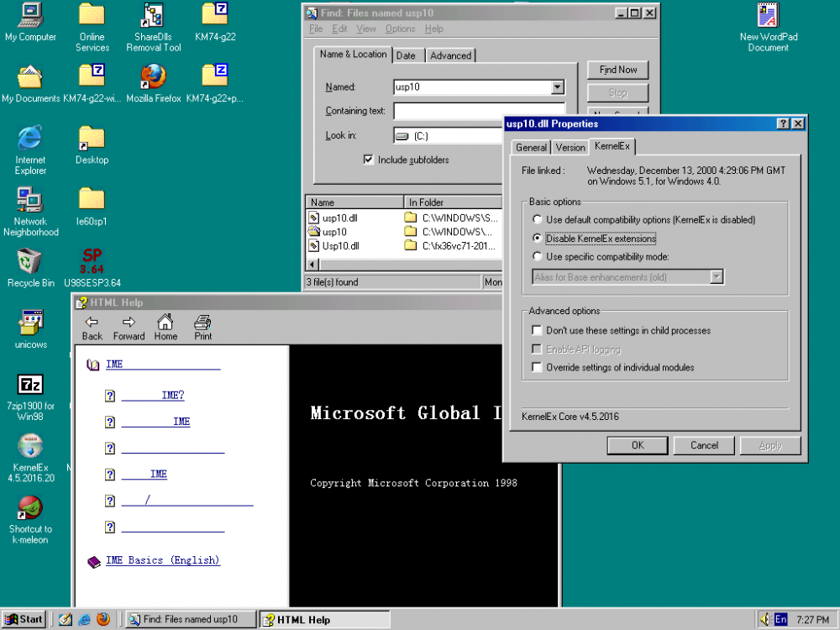Switch to the Version tab in Properties
Screen dimensions: 840x630
570,146
